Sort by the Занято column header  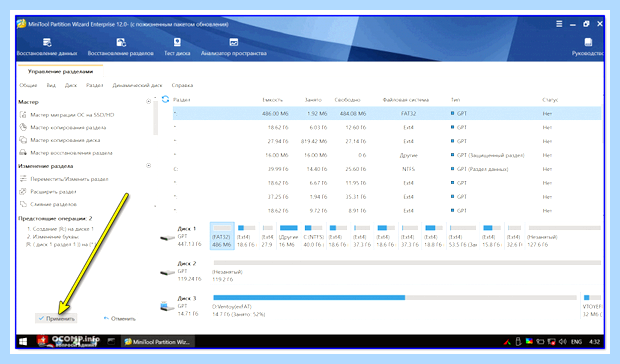tap(313, 100)
